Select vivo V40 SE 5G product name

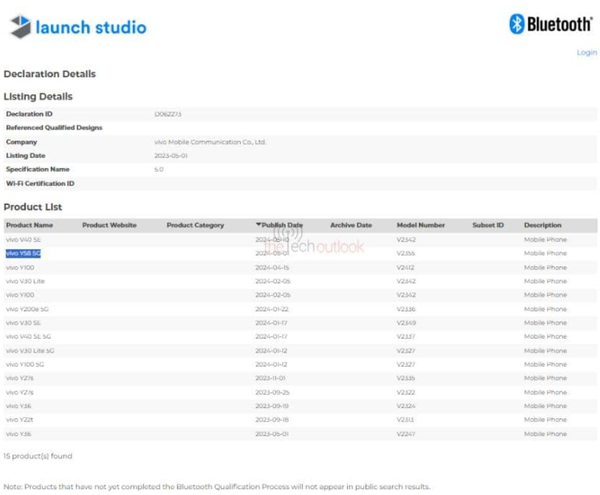click(x=28, y=337)
